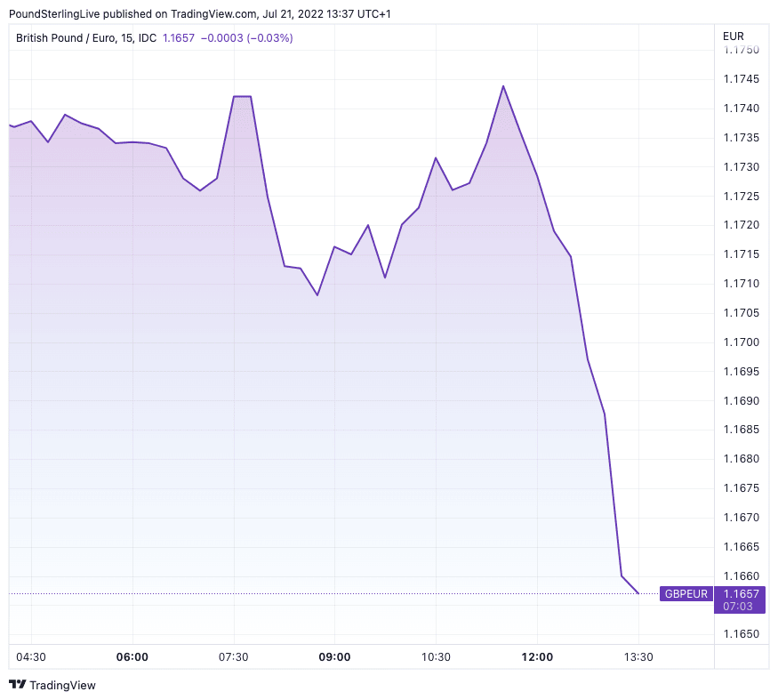The height and width of the screenshot is (700, 778).
Task: Select the 13:30 time axis label
Action: (638, 657)
